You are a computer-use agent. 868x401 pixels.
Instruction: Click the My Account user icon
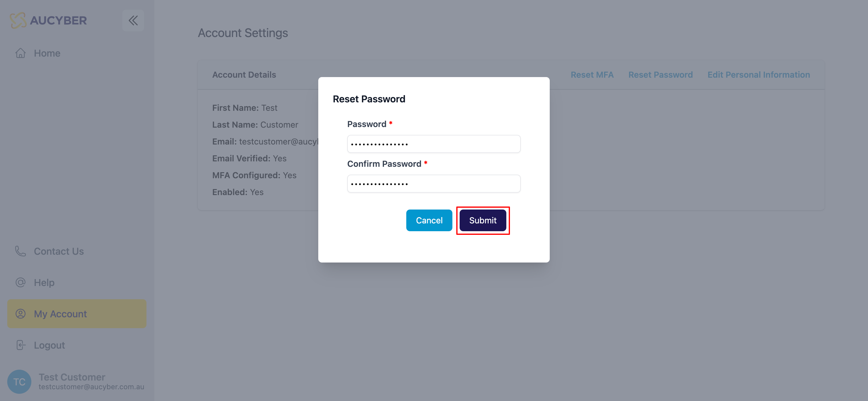(x=20, y=313)
